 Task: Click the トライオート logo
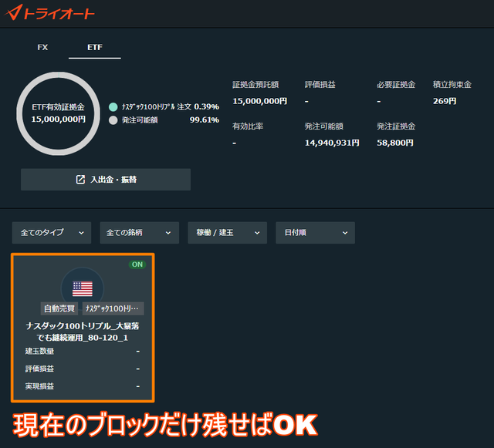click(x=49, y=13)
